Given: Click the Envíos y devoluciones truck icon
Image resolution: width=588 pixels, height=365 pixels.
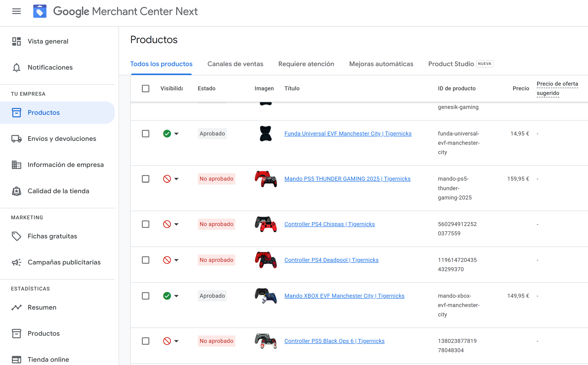Looking at the screenshot, I should [17, 139].
